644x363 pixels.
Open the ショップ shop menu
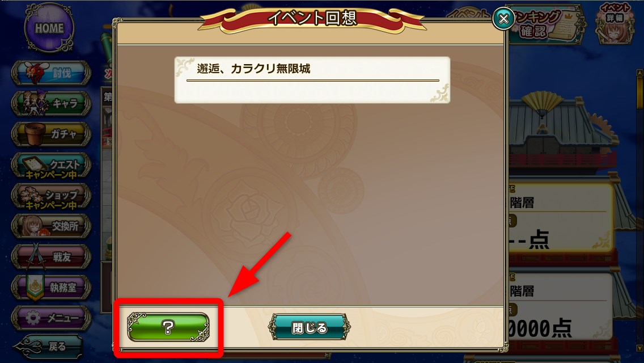click(x=51, y=196)
